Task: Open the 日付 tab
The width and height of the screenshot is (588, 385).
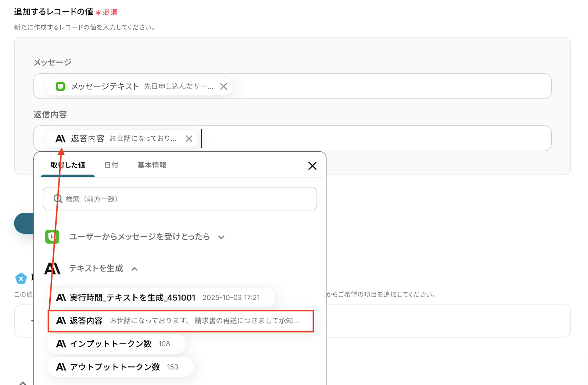Action: [x=111, y=165]
